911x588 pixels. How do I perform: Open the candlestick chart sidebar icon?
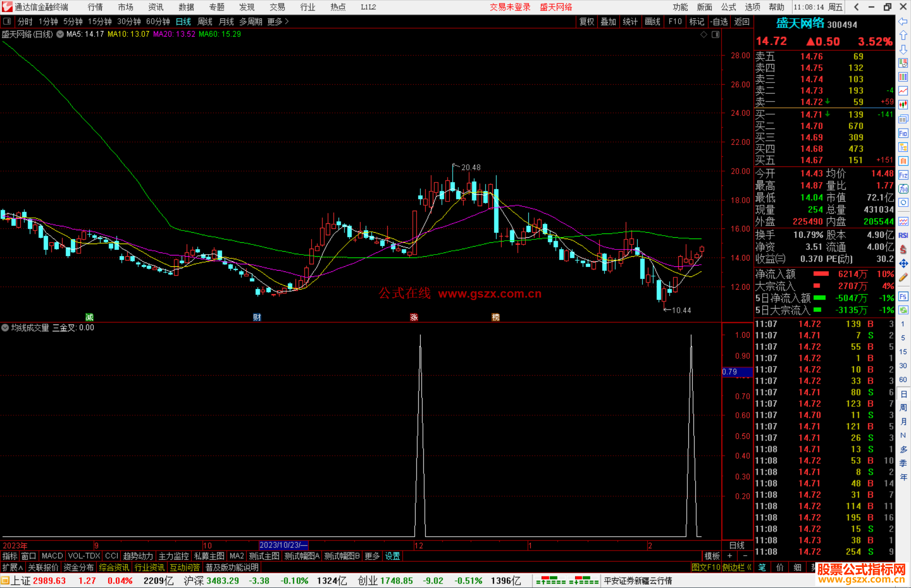click(x=903, y=105)
